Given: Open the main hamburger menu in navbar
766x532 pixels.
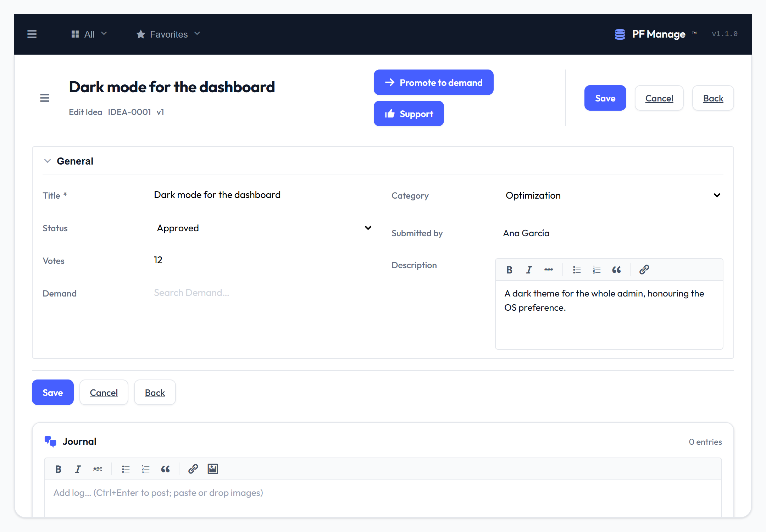Looking at the screenshot, I should [32, 34].
